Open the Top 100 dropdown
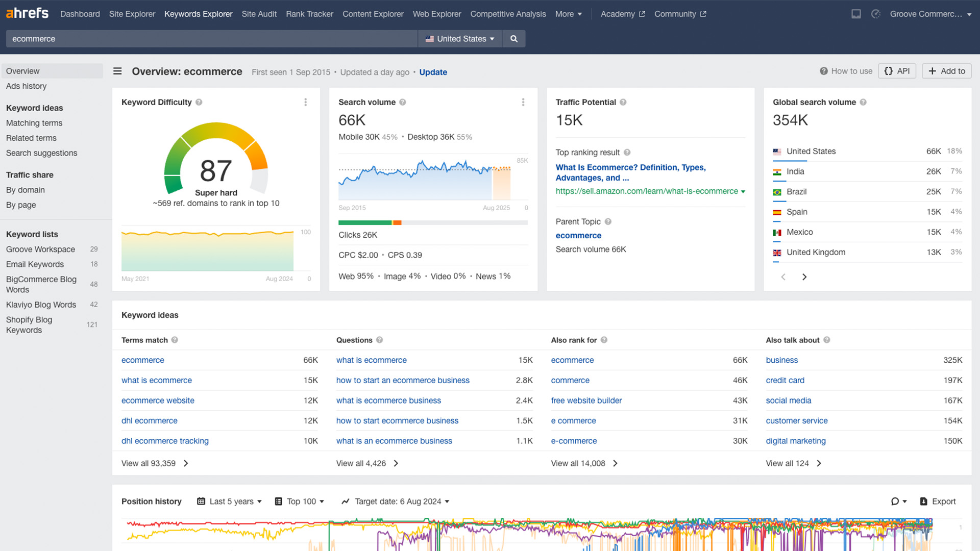The width and height of the screenshot is (980, 551). (300, 502)
